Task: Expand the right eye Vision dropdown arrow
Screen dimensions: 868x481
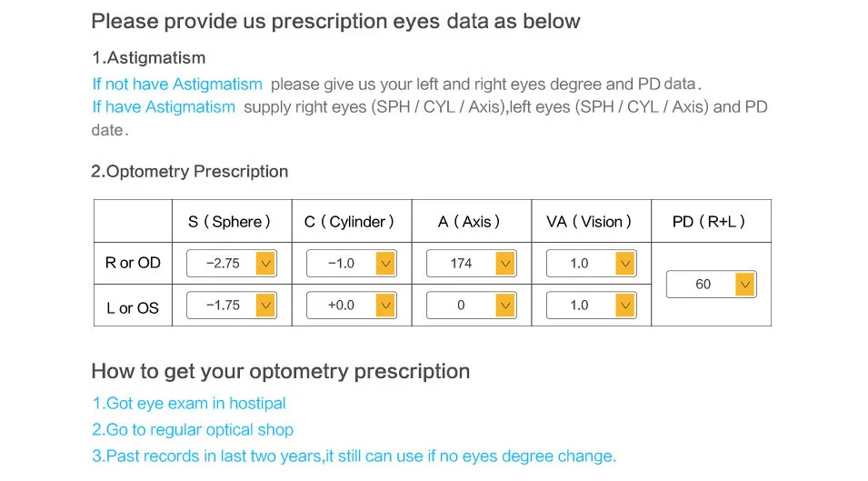Action: (625, 264)
